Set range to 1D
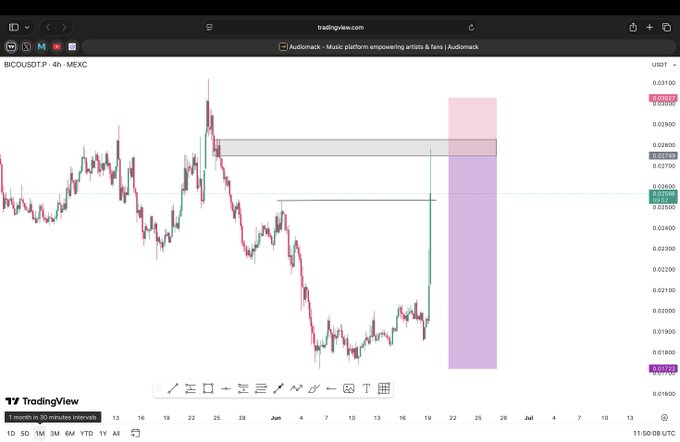The width and height of the screenshot is (680, 442). pyautogui.click(x=11, y=433)
